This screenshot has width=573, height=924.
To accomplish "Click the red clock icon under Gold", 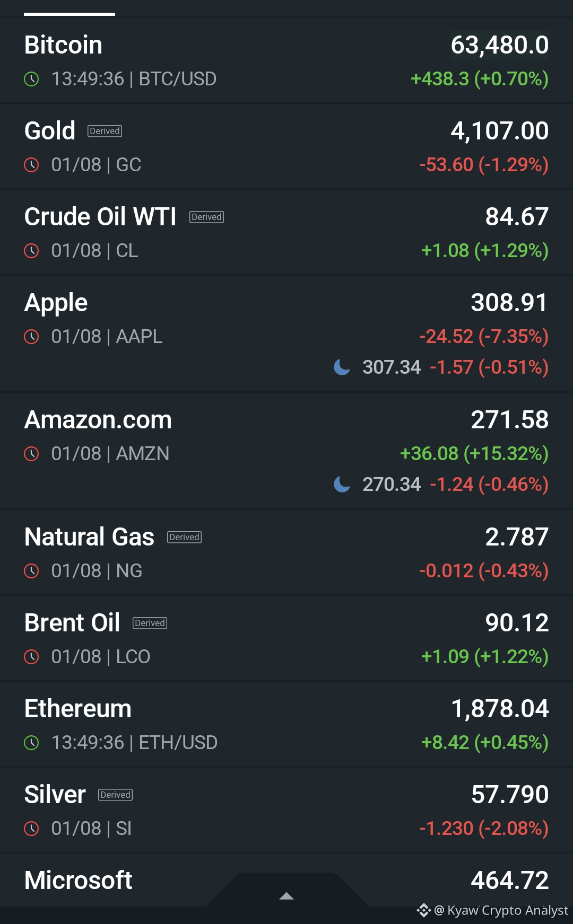I will click(x=32, y=165).
